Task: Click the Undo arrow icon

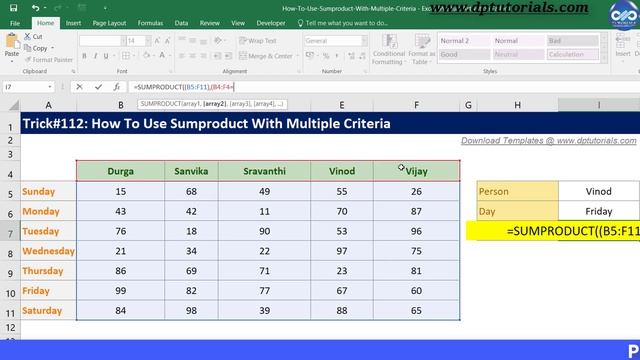Action: pos(36,8)
